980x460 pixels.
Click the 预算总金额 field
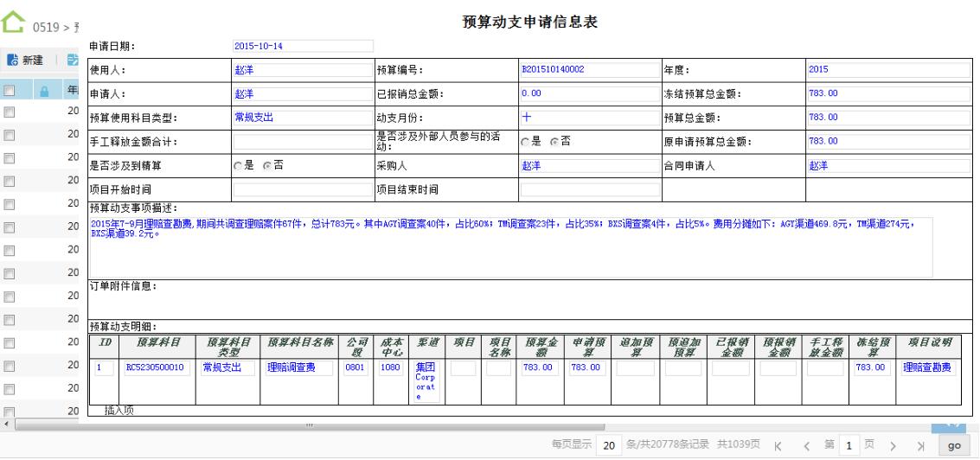[x=888, y=118]
